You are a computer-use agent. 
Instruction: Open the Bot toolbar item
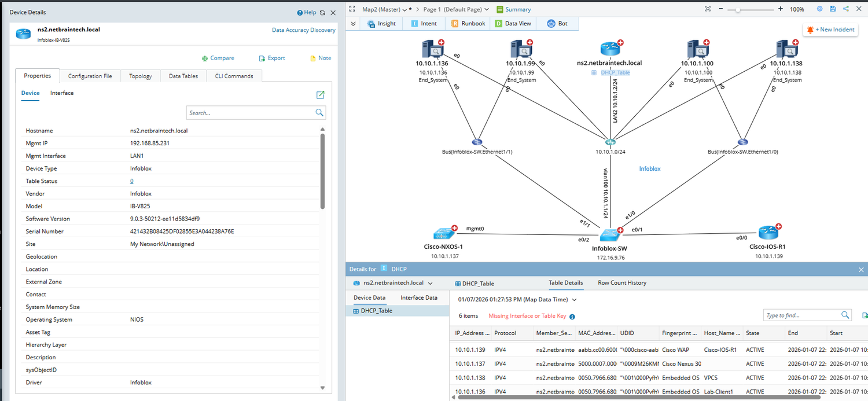557,24
